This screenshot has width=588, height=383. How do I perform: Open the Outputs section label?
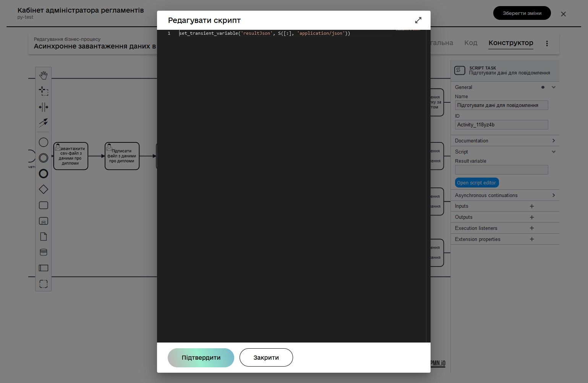click(464, 217)
